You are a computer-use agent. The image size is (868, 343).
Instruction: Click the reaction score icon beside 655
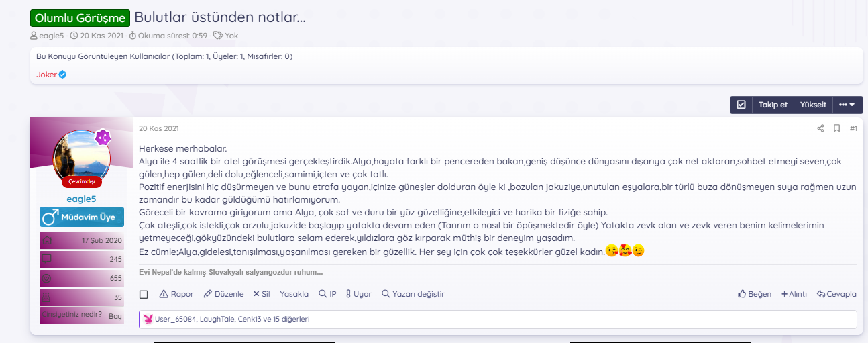(x=46, y=277)
